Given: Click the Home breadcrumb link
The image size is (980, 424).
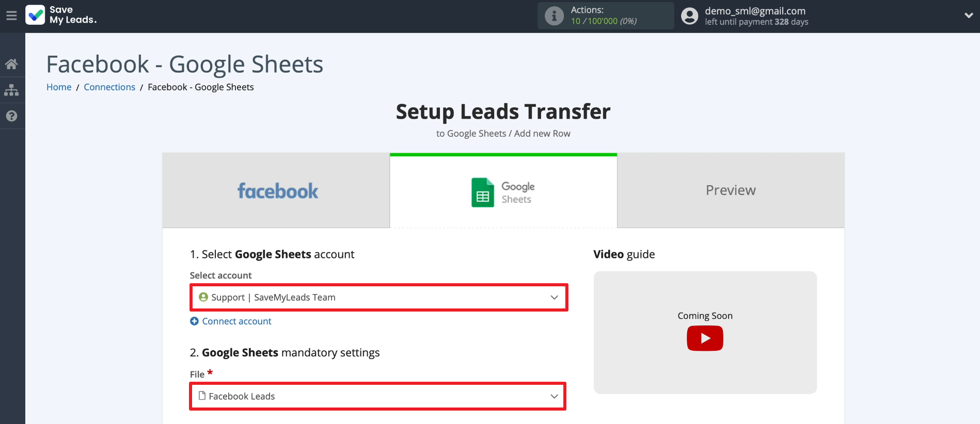Looking at the screenshot, I should [x=59, y=87].
